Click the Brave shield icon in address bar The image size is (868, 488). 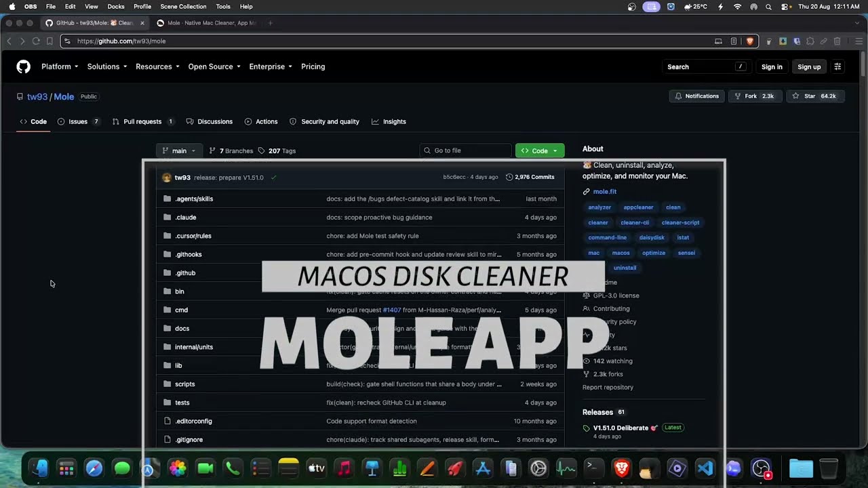(x=750, y=41)
